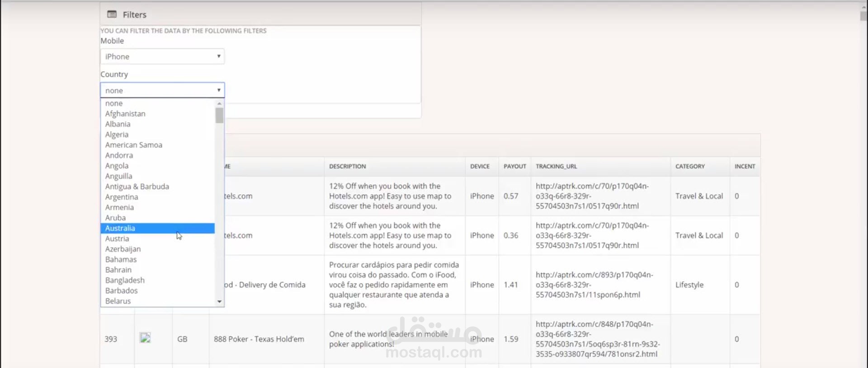Click the country list scroll up arrow

point(219,104)
